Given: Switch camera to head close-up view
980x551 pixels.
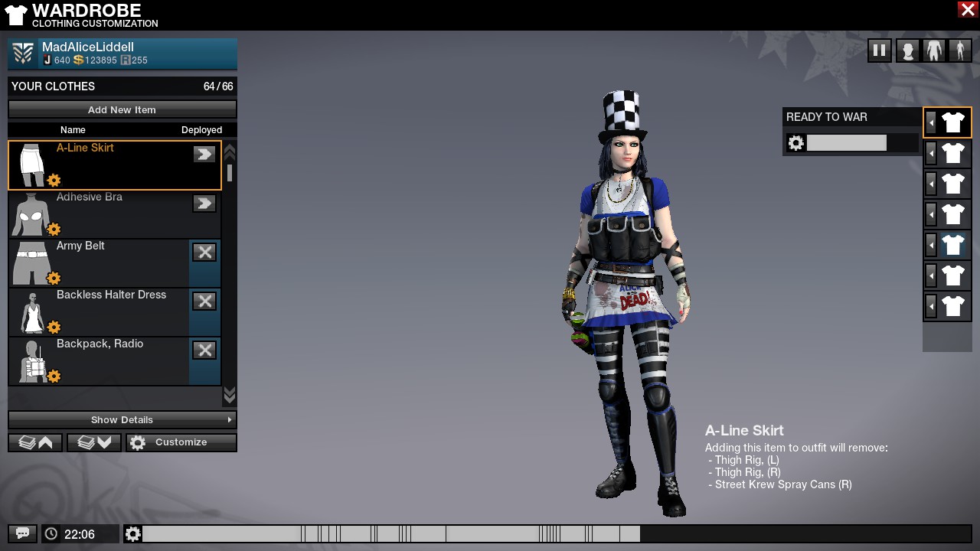Looking at the screenshot, I should pyautogui.click(x=907, y=51).
